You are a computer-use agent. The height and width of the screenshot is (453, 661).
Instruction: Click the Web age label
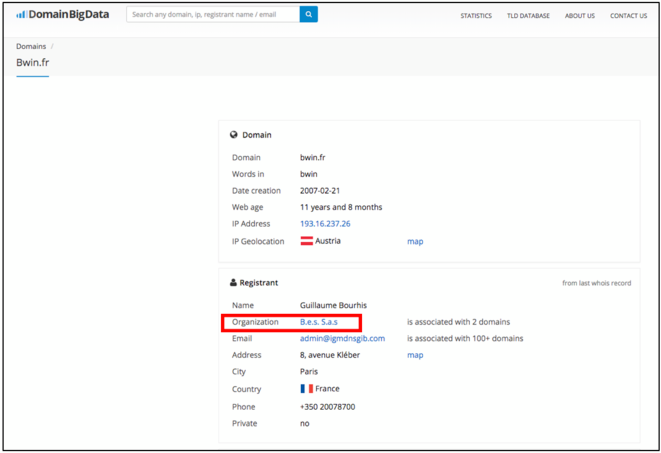tap(247, 207)
